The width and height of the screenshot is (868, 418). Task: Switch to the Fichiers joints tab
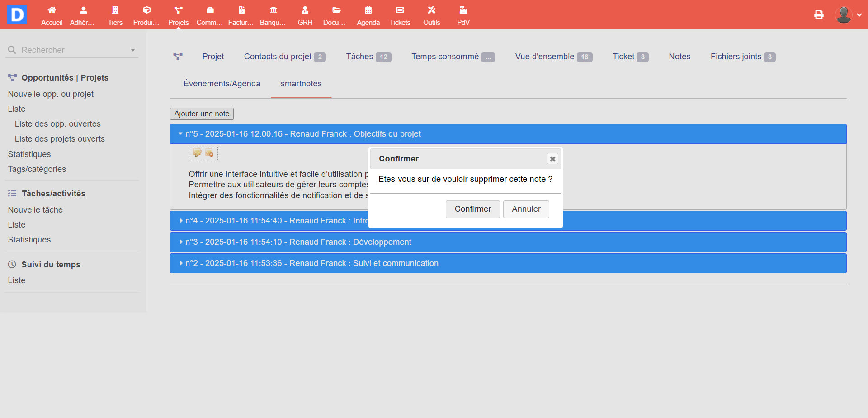(736, 57)
